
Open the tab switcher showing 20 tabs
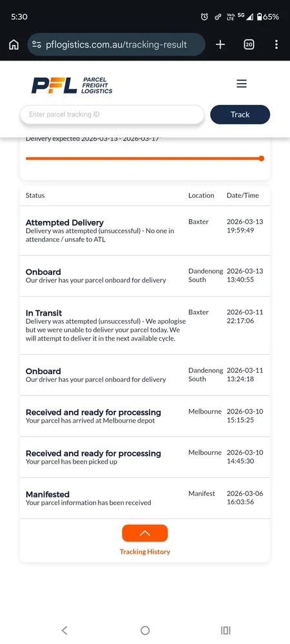click(x=249, y=44)
